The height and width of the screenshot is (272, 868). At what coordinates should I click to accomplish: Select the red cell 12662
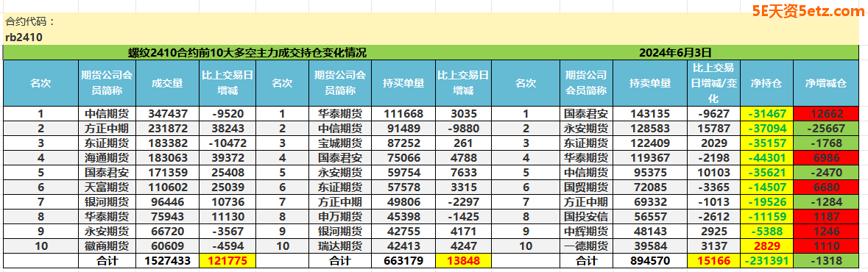(826, 115)
